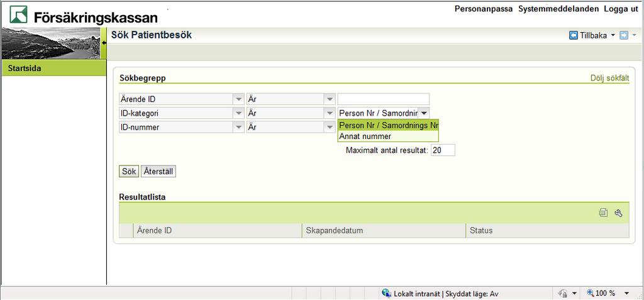Click the Dölj sökfält link

click(609, 78)
